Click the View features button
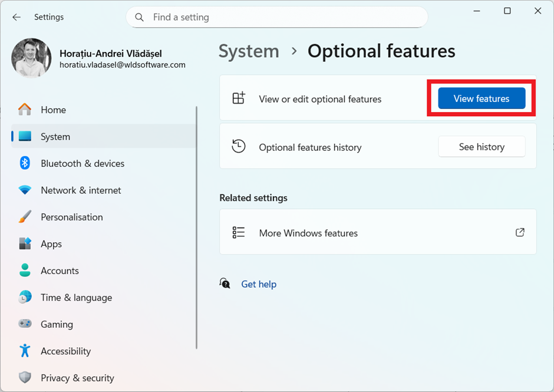 pyautogui.click(x=481, y=98)
